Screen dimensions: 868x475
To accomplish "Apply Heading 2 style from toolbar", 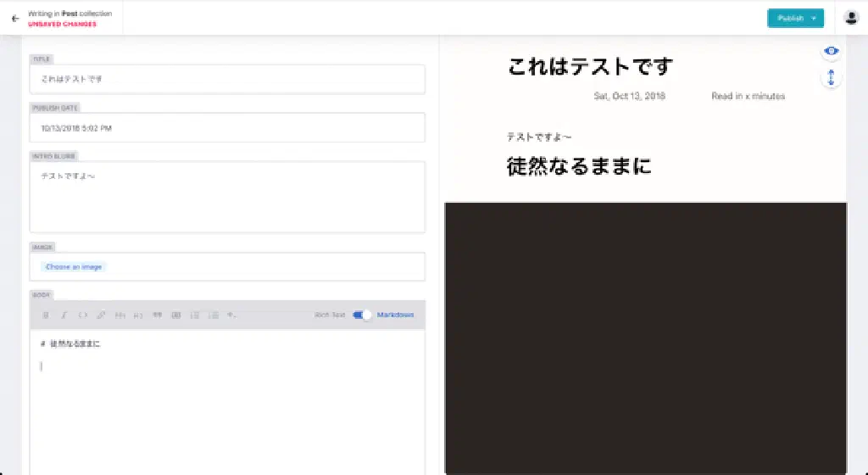I will pos(138,316).
